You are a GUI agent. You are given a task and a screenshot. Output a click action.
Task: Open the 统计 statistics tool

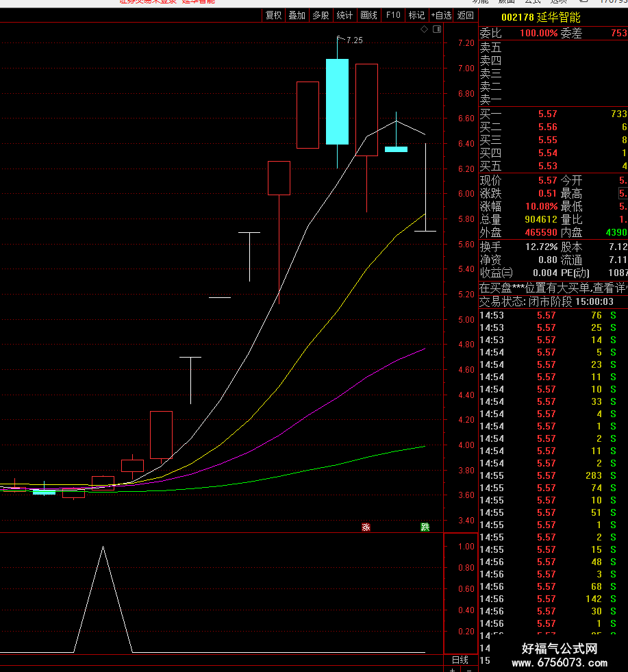344,16
